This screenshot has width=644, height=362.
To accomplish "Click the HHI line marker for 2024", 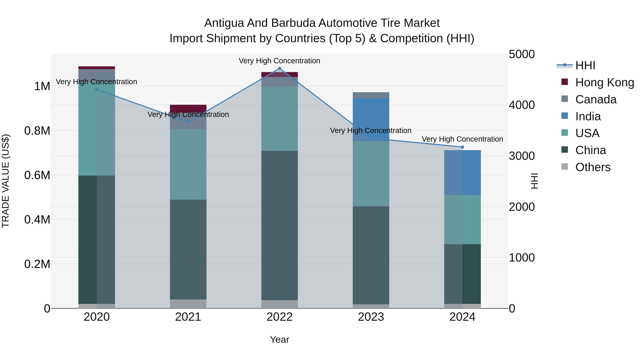I will [x=462, y=147].
